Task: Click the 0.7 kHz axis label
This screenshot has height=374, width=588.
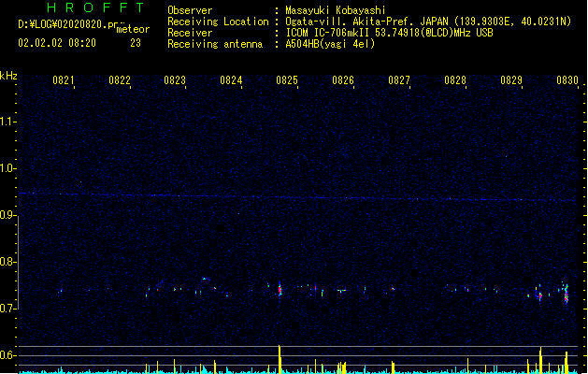Action: tap(7, 309)
